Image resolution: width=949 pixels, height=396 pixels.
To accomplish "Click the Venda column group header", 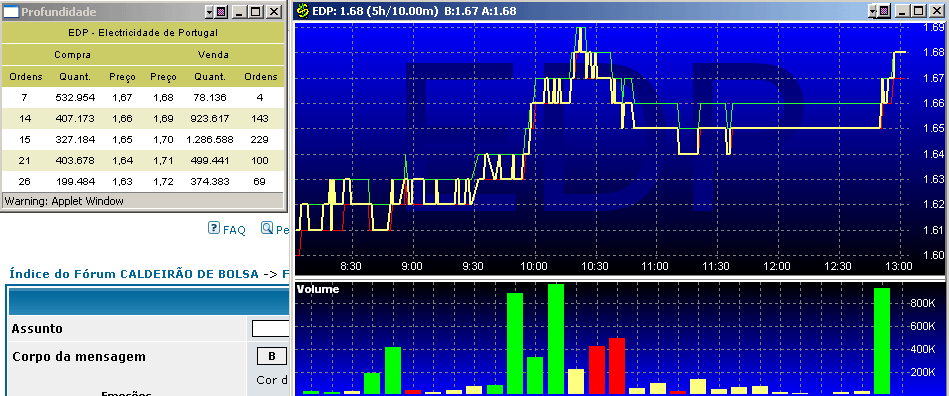I will [x=213, y=54].
